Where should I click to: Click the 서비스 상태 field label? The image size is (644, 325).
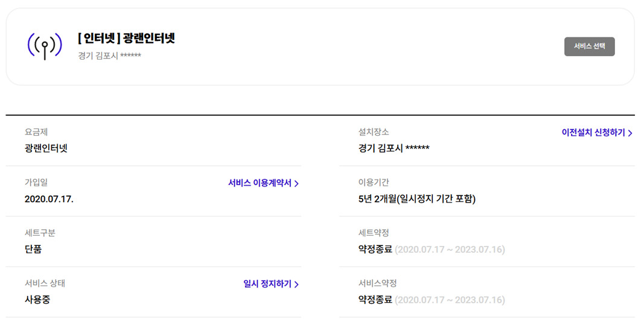click(x=45, y=283)
